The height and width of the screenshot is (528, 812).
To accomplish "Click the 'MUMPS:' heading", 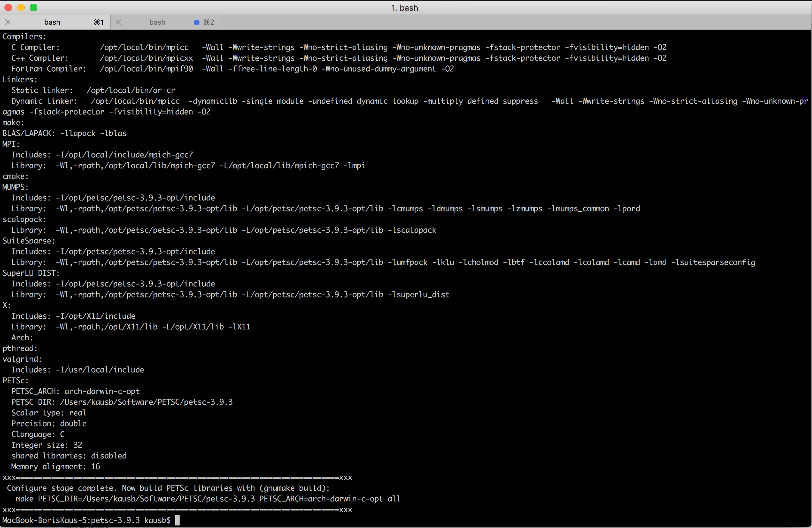I will [15, 187].
